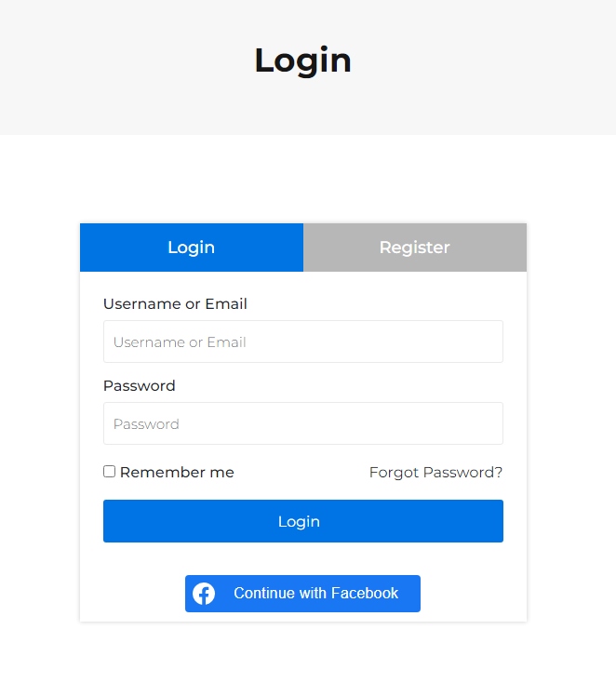
Task: Click the word 'Facebook' on the social button
Action: click(x=365, y=593)
